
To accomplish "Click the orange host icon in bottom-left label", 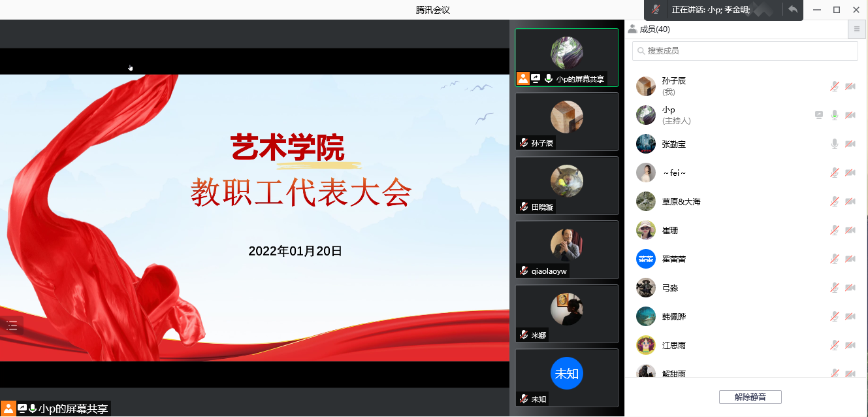I will [x=8, y=409].
